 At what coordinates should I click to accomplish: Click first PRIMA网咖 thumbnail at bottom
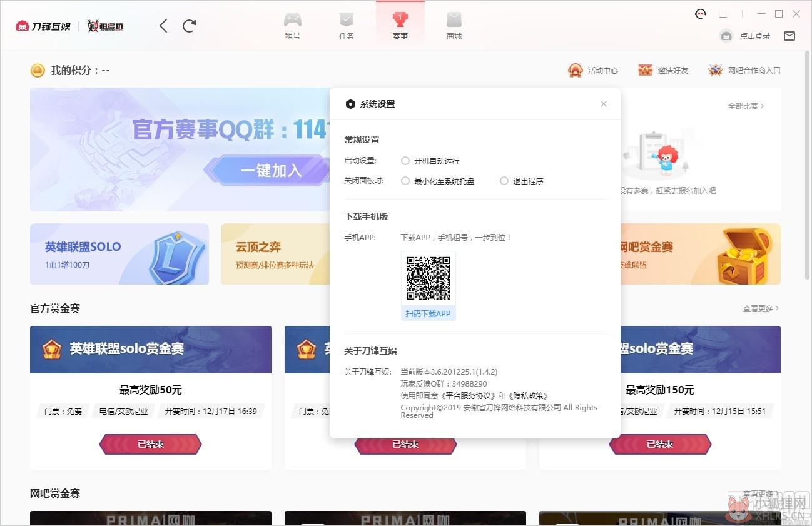[x=151, y=518]
